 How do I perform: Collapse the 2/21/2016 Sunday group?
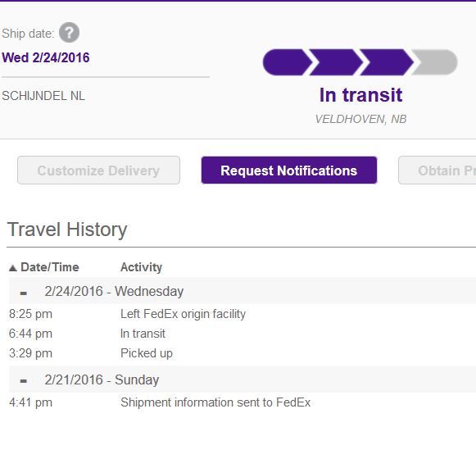24,381
